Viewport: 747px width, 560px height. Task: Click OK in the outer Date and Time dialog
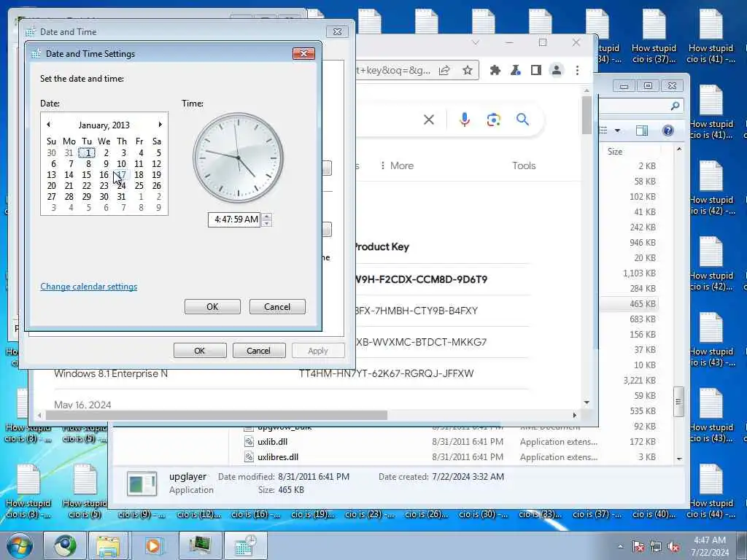(x=200, y=351)
